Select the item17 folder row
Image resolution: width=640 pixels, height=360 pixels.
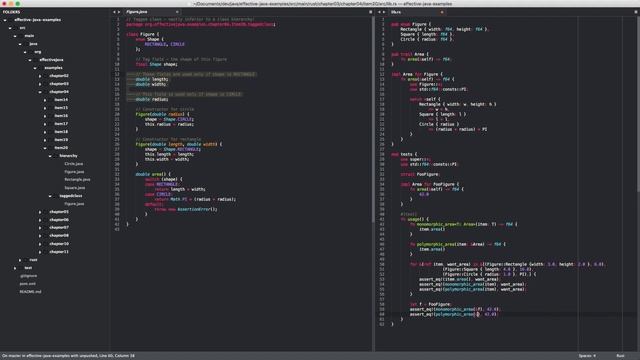click(x=61, y=124)
